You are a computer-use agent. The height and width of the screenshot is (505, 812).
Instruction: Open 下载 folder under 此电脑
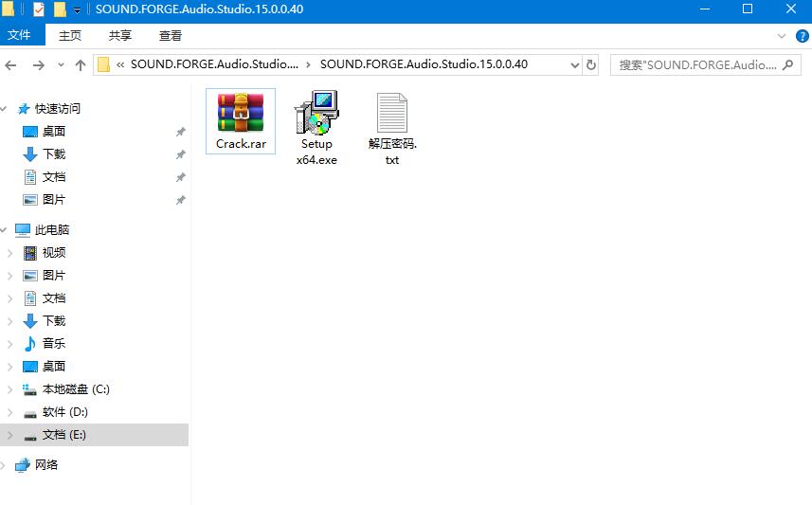click(54, 321)
